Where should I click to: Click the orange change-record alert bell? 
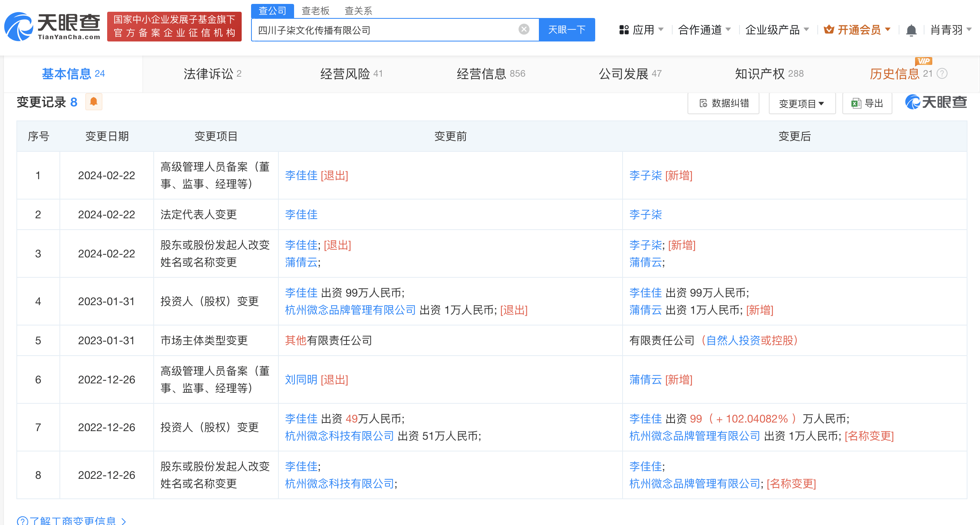point(93,102)
